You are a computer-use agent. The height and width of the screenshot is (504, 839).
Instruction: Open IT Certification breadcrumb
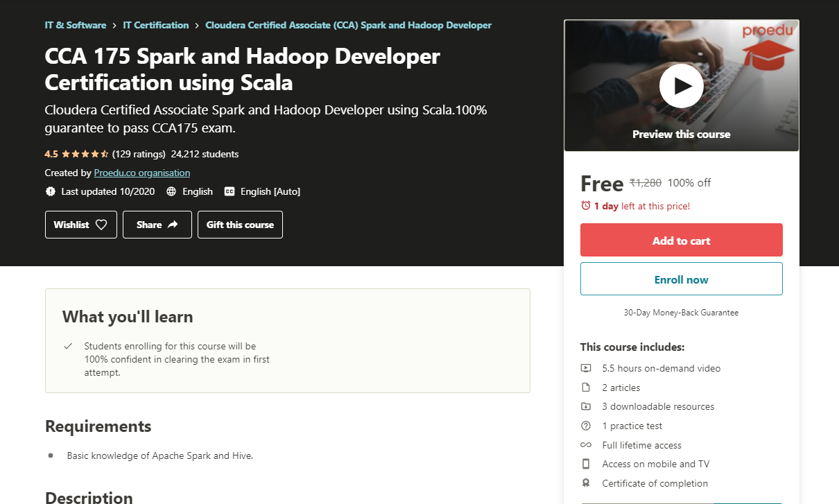156,25
